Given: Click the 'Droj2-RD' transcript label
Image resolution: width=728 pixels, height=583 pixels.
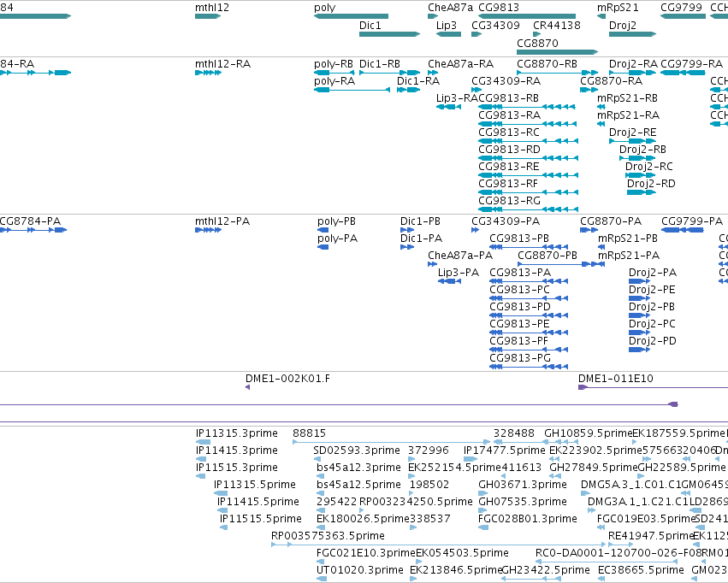Looking at the screenshot, I should pyautogui.click(x=651, y=184).
